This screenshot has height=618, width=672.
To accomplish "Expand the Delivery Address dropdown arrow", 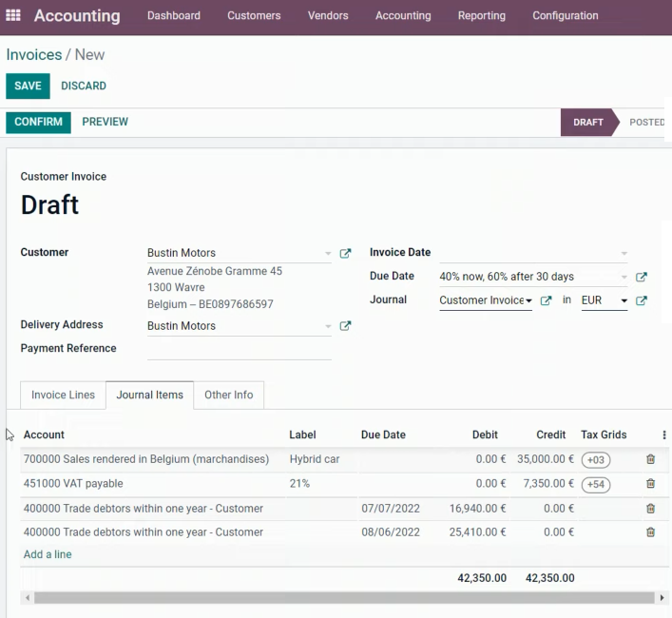I will (328, 326).
